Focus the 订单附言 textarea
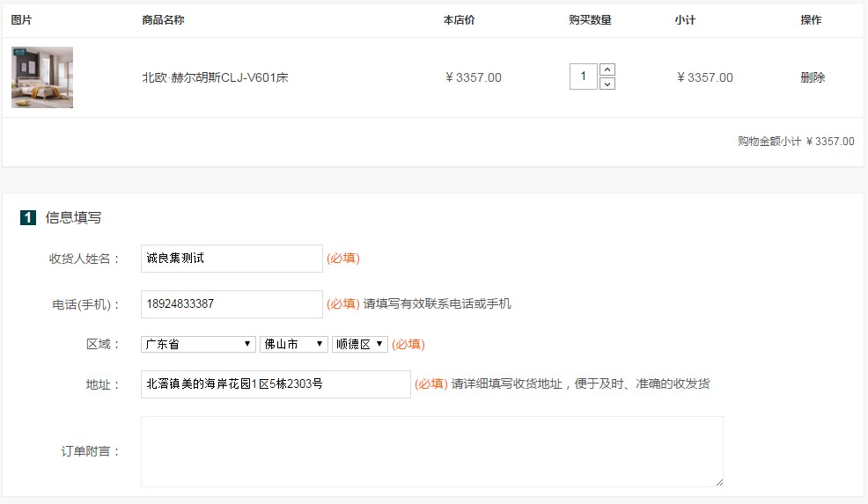 pos(431,451)
